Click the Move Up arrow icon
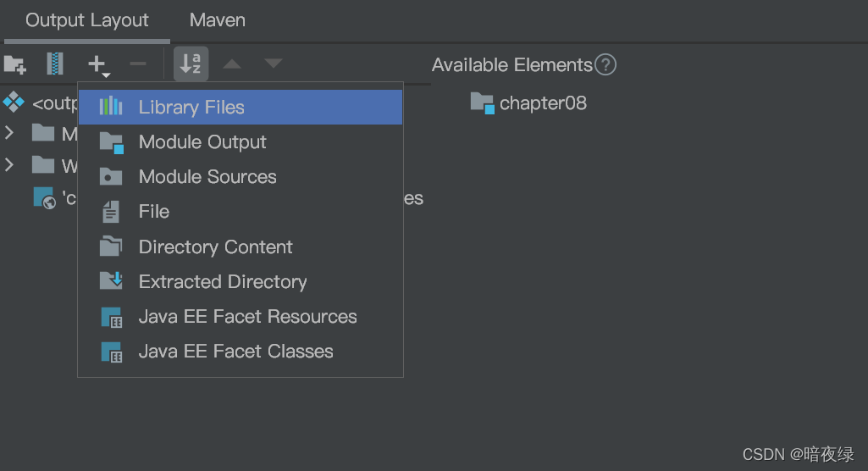Viewport: 868px width, 471px height. coord(232,64)
